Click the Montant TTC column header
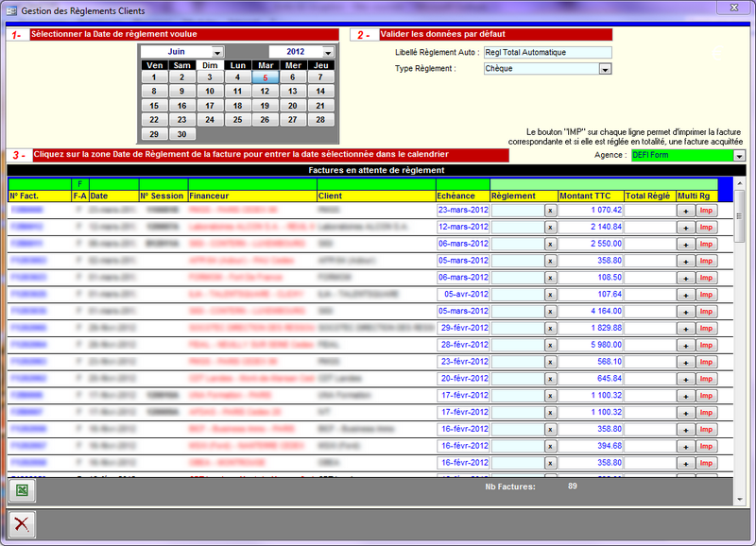756x546 pixels. tap(590, 196)
